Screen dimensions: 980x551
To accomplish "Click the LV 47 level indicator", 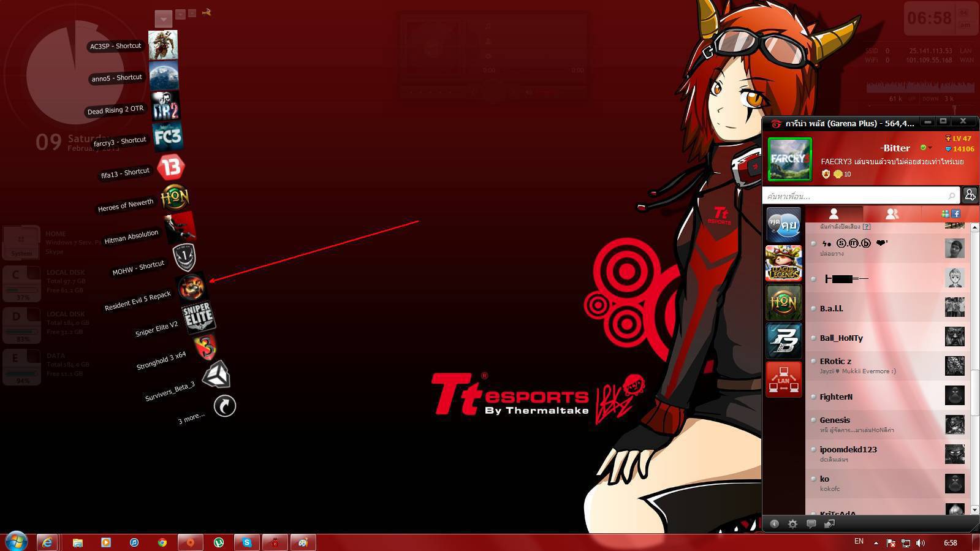I will (959, 139).
